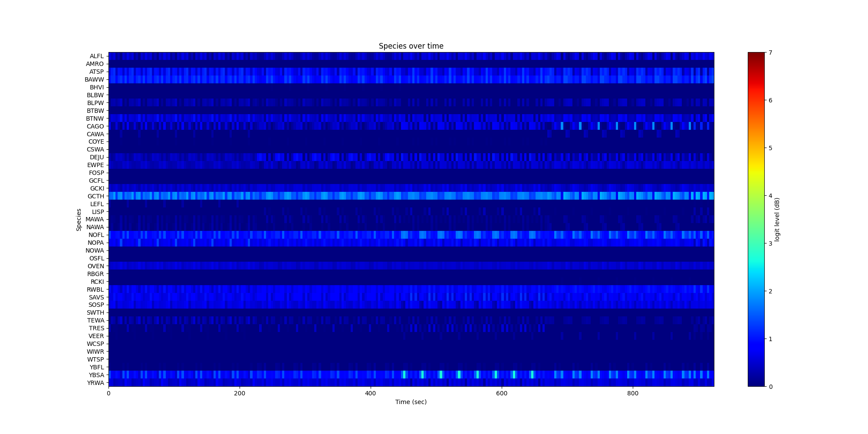Click the 200 tick on time axis
868x434 pixels.
pyautogui.click(x=240, y=393)
